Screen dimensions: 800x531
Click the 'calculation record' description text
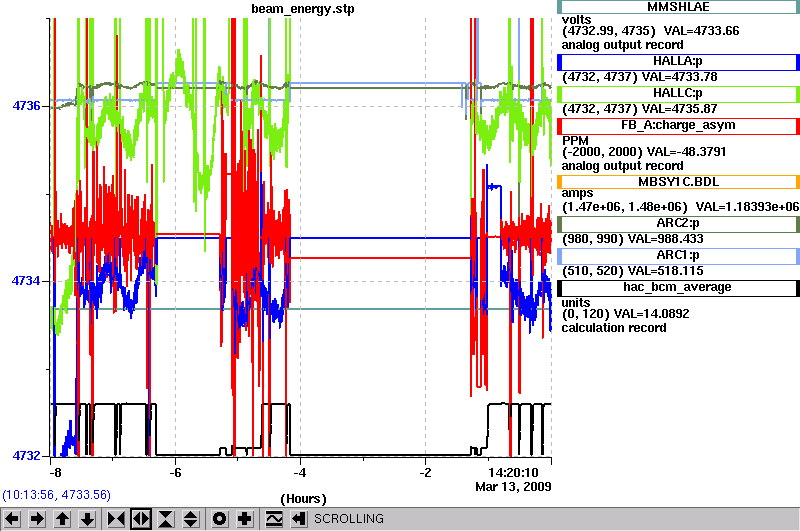(614, 328)
